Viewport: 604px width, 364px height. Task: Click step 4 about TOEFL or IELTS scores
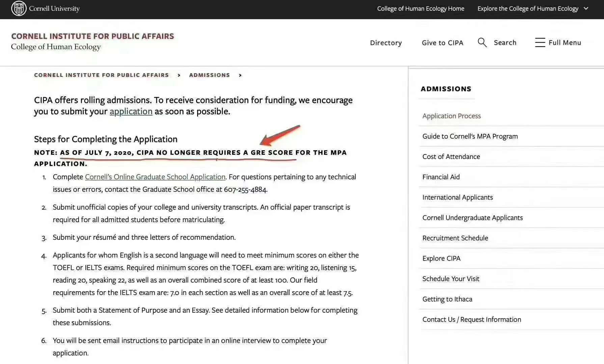(x=206, y=274)
